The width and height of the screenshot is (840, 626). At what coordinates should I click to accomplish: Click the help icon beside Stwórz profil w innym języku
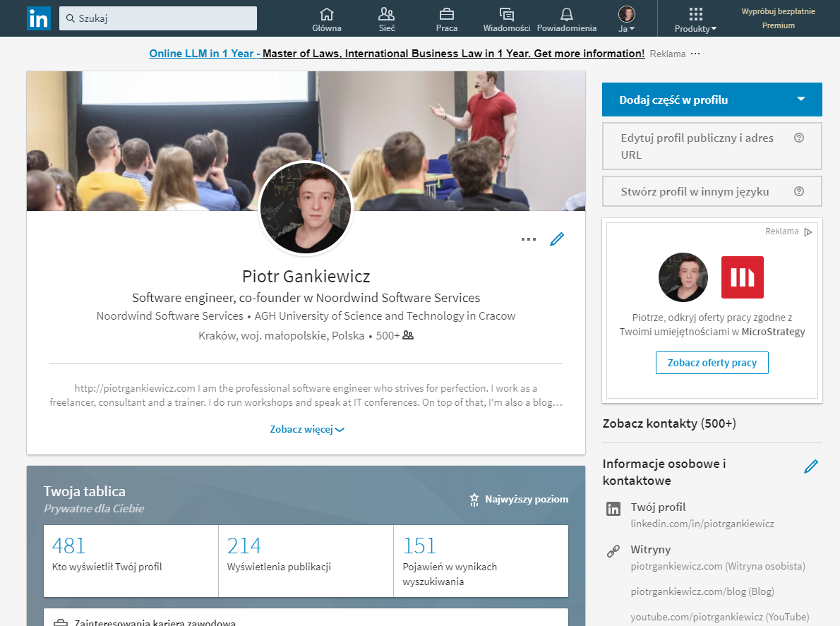coord(799,192)
